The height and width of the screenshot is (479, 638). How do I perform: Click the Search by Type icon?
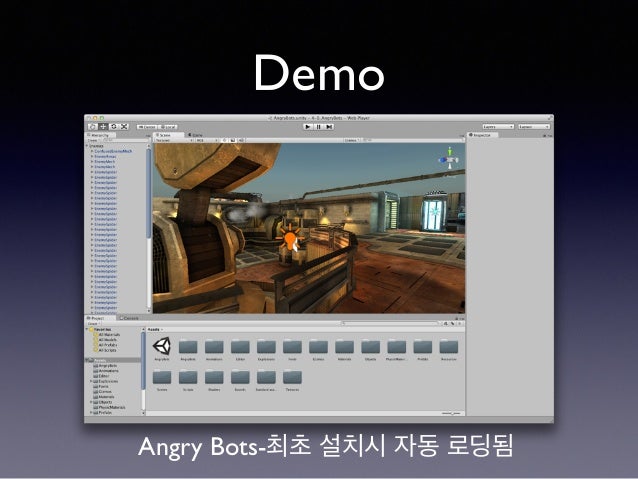445,323
